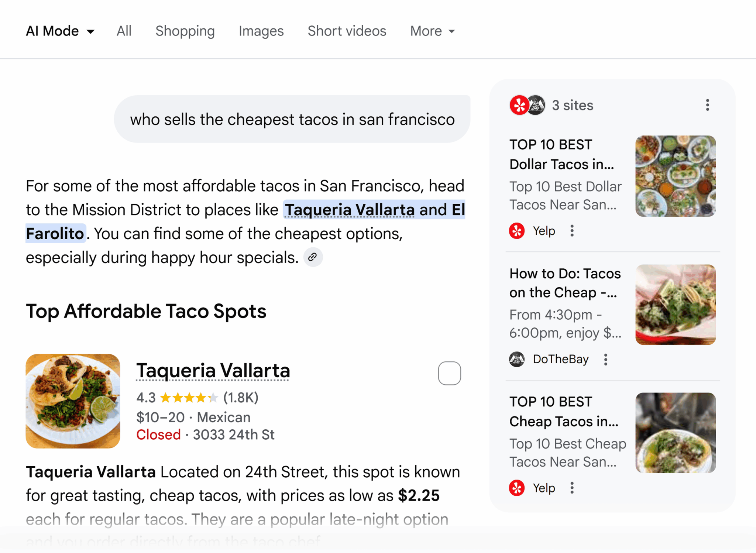The image size is (756, 553).
Task: Open options for the DoTheBay source
Action: tap(605, 359)
